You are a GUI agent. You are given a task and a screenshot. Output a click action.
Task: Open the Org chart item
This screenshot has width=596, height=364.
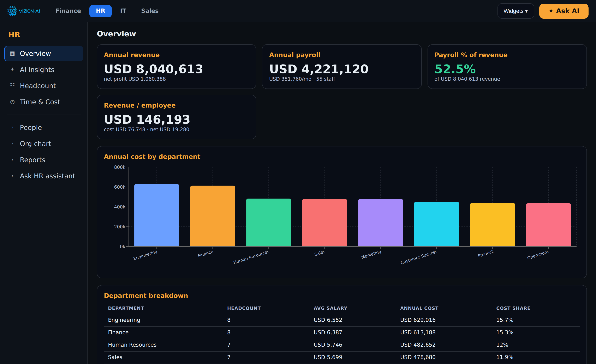pos(44,144)
